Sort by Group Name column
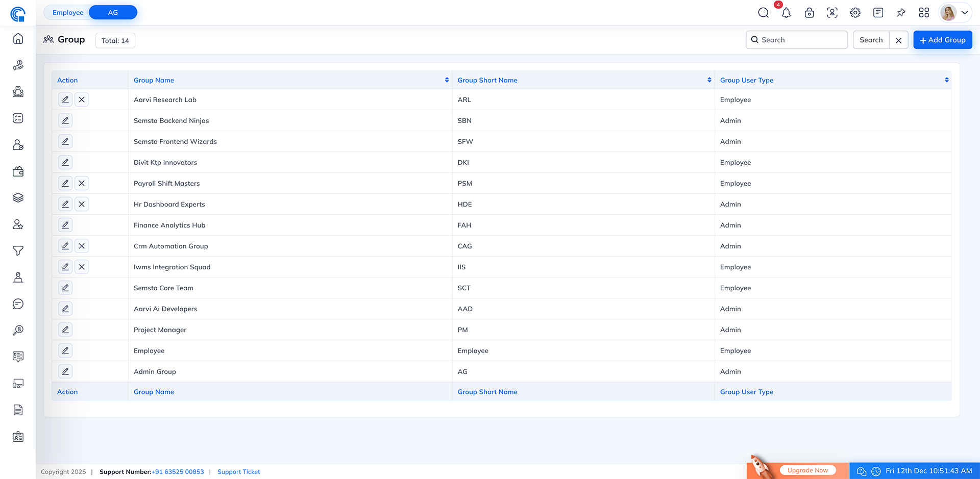 [447, 80]
